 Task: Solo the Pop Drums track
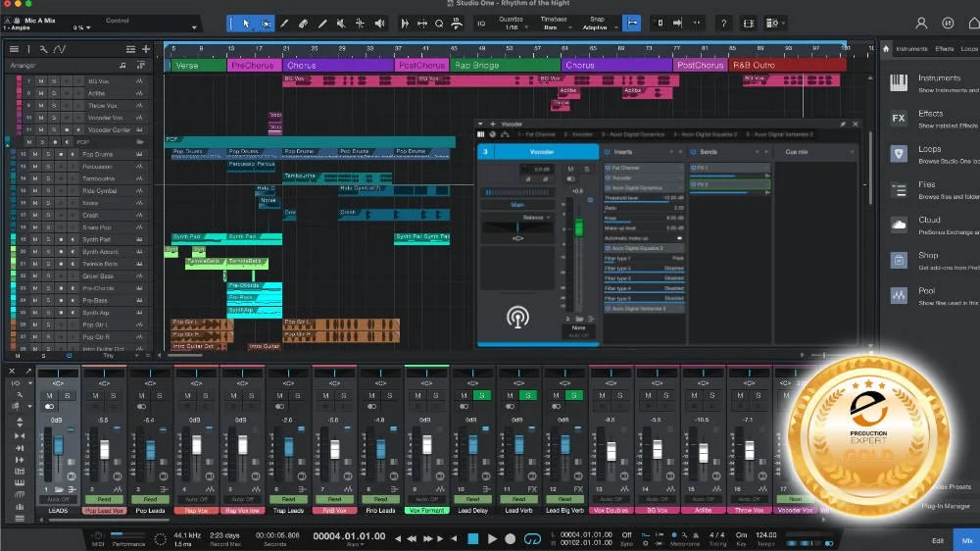click(x=48, y=154)
